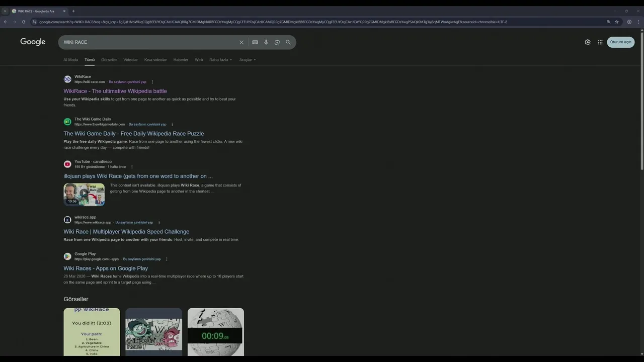
Task: Open WikiRace - The ultimative Wikipedia battle
Action: [115, 91]
